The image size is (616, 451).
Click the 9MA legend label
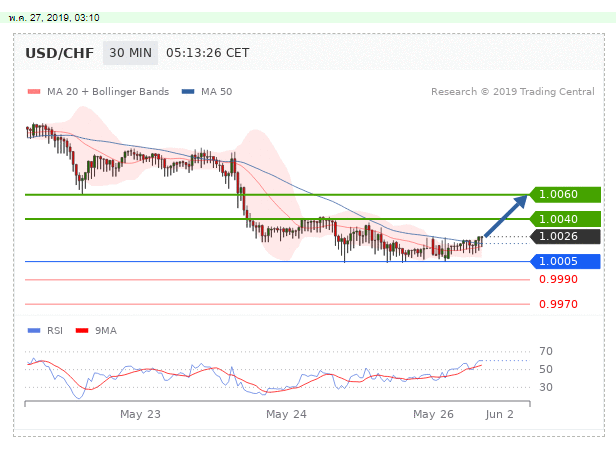[x=106, y=330]
